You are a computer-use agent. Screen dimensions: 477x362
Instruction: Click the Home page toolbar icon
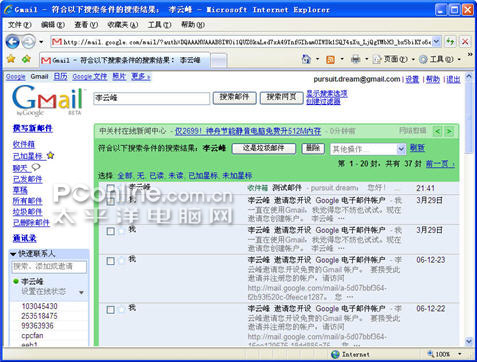306,59
